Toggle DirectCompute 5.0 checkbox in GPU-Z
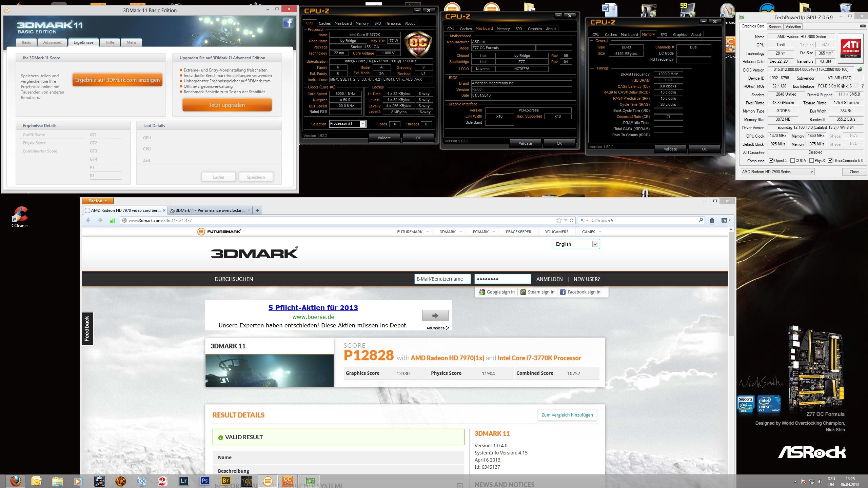Screen dimensions: 868x488 830,161
